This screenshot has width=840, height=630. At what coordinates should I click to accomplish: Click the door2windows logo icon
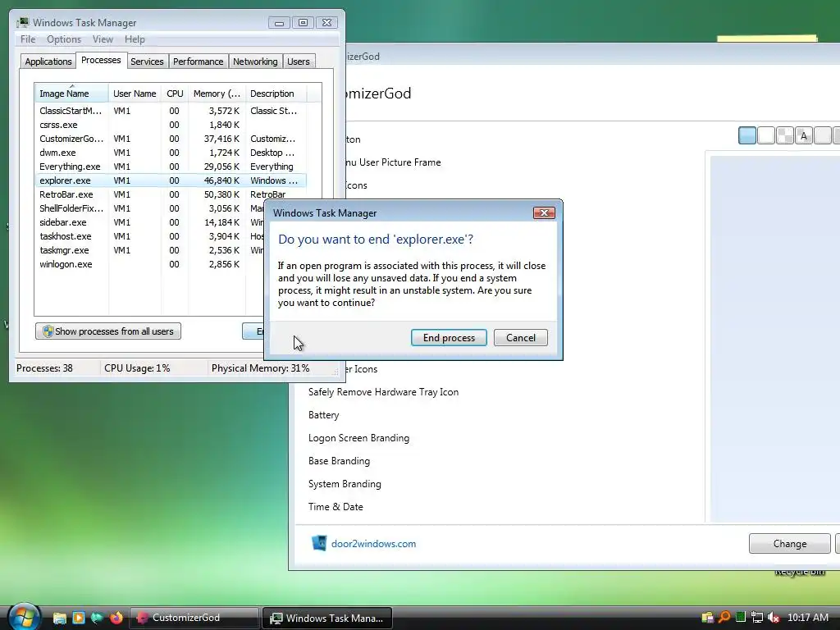point(319,543)
